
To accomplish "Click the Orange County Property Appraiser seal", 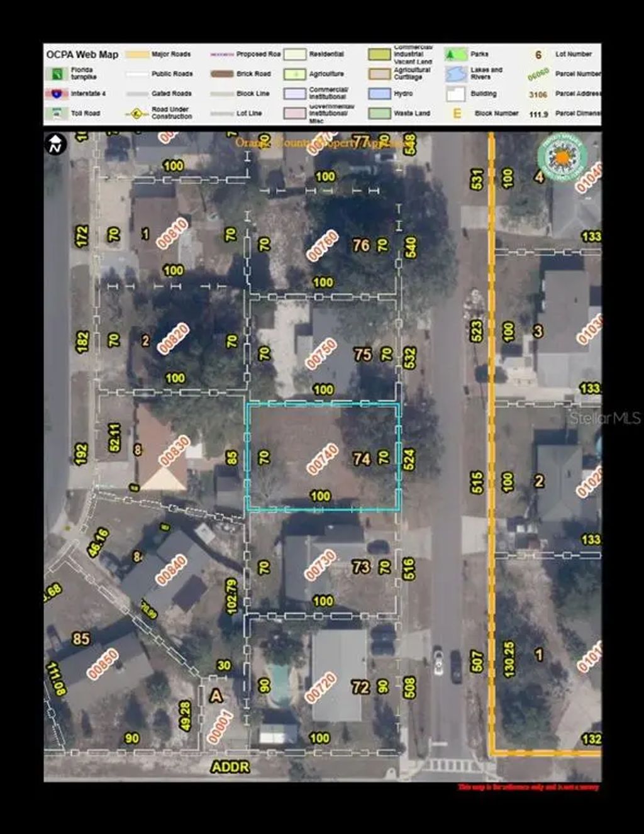I will tap(562, 157).
